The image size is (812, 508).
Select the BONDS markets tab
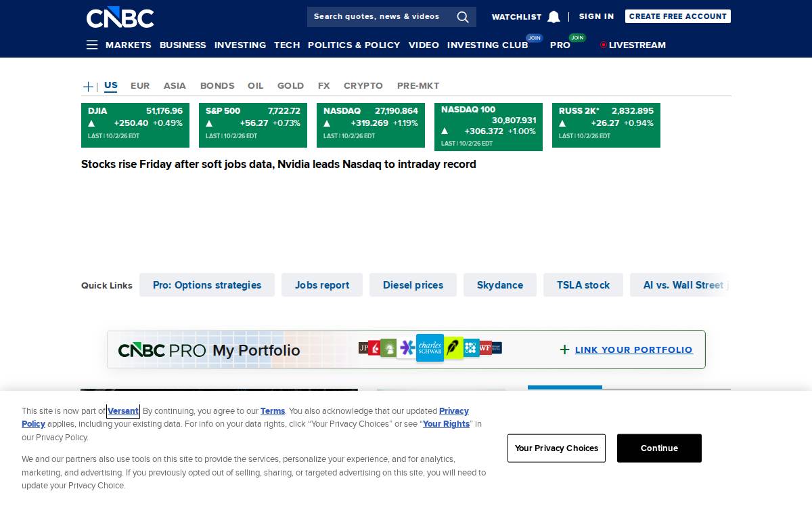click(x=217, y=85)
